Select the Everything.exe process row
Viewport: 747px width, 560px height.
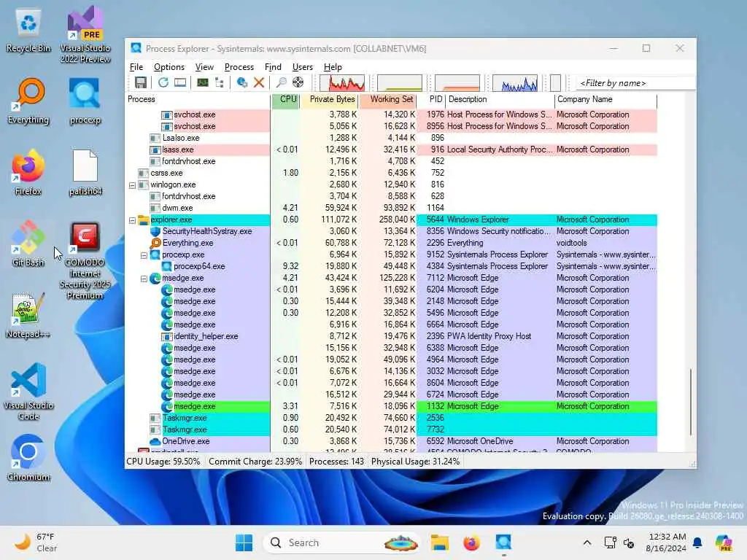point(392,243)
